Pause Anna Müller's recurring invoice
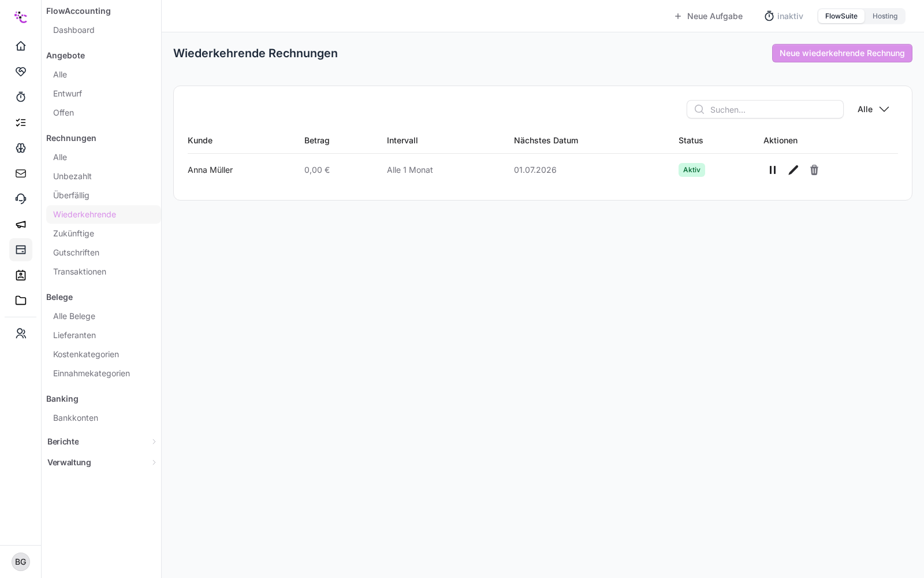Image resolution: width=924 pixels, height=578 pixels. [773, 170]
